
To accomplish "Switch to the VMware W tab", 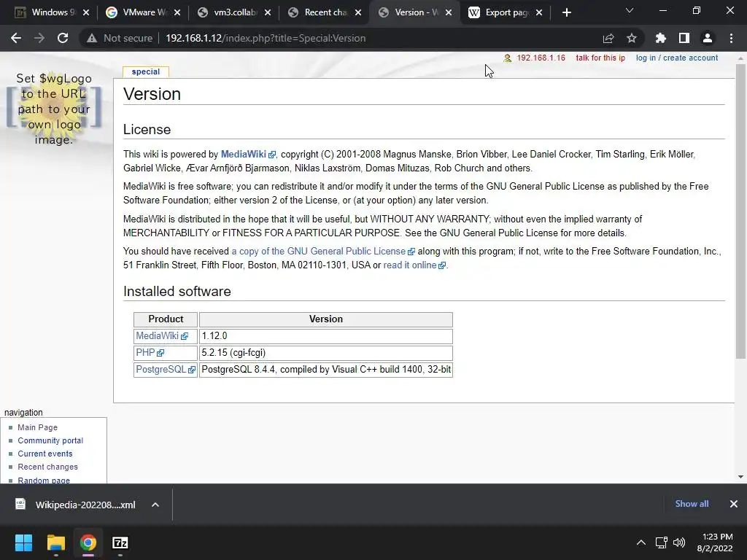I will (x=138, y=12).
